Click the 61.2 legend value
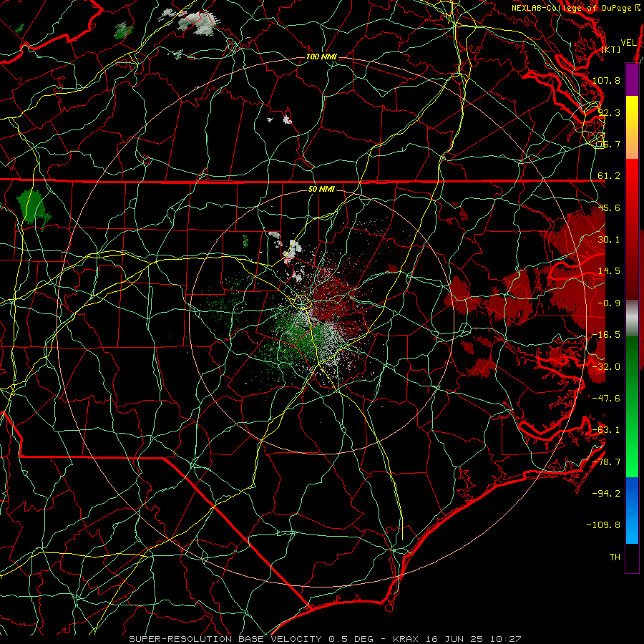The height and width of the screenshot is (644, 644). click(x=609, y=176)
